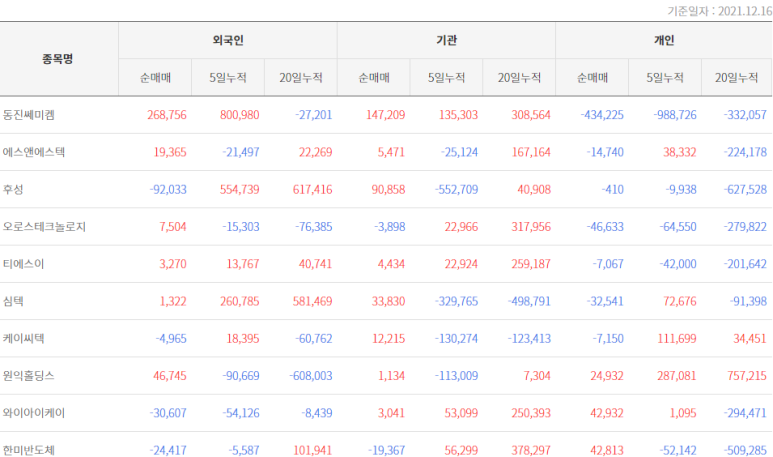Viewport: 773px width, 457px height.
Task: Select value 101,941 in 한미반도체 row
Action: click(313, 450)
